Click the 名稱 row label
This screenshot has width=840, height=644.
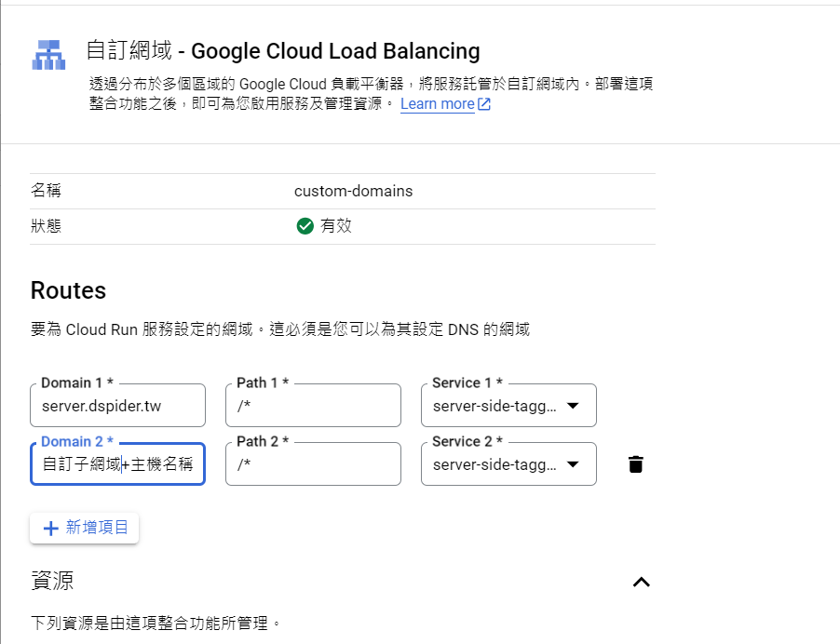(x=46, y=191)
